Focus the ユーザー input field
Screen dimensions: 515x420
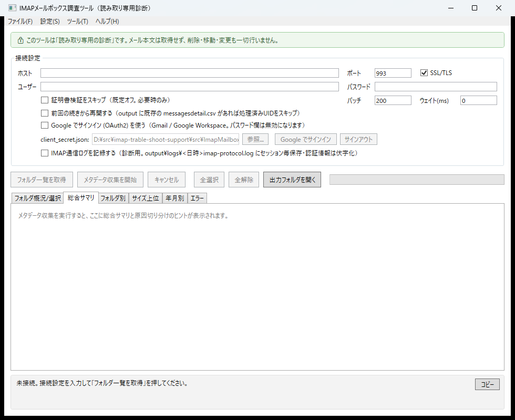click(190, 87)
